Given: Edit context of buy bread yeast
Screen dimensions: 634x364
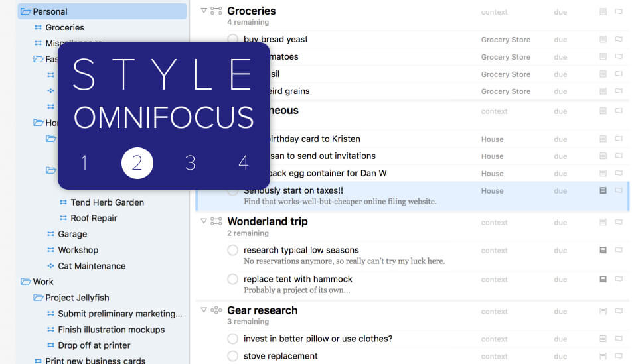Looking at the screenshot, I should [505, 40].
